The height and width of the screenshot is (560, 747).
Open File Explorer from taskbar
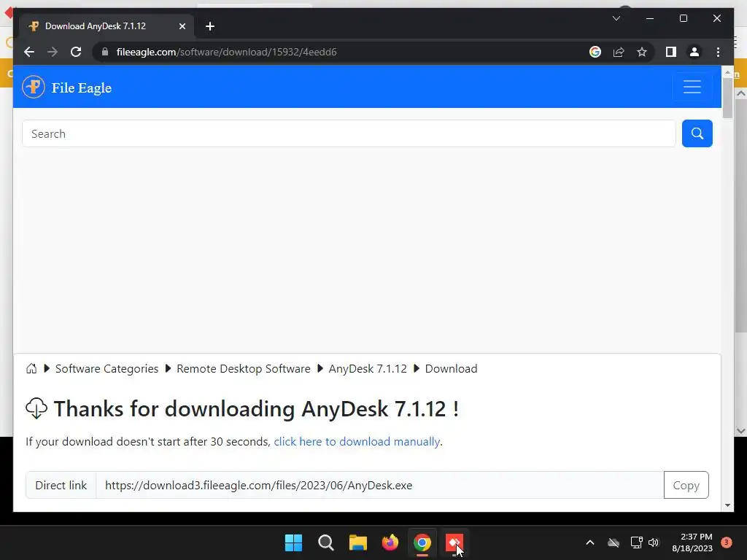coord(357,542)
